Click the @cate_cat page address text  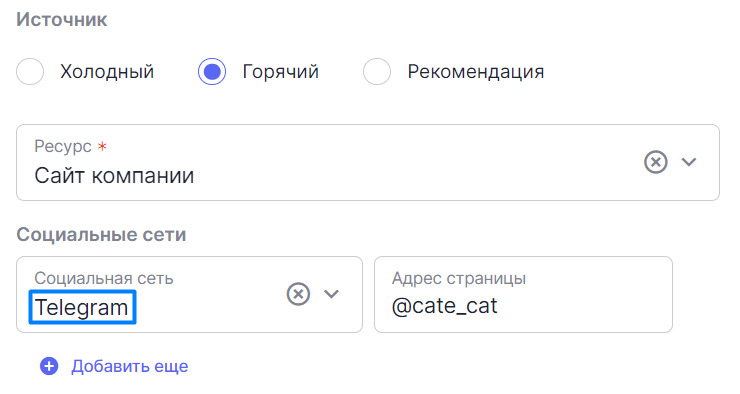(444, 306)
